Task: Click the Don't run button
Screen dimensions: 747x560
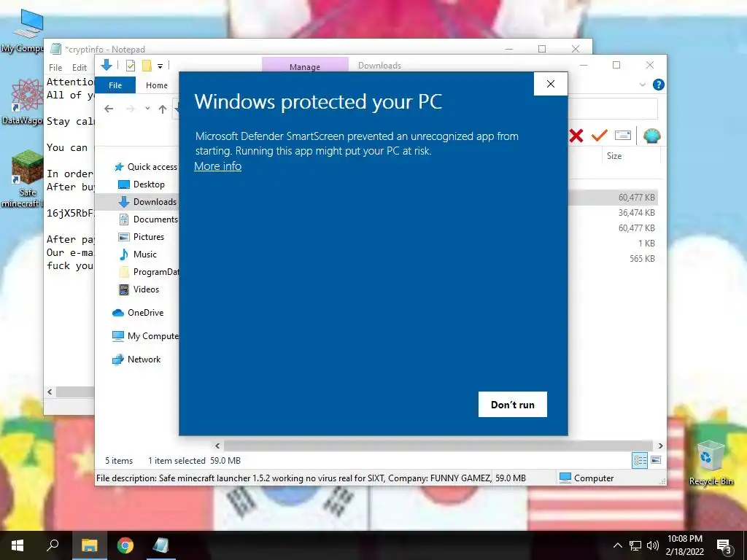Action: (513, 404)
